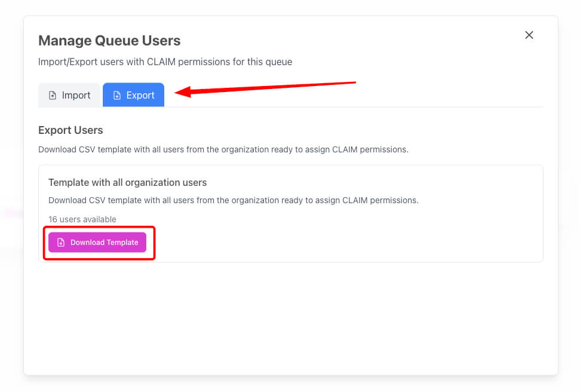The image size is (580, 392).
Task: Click blank area below the template card
Action: (x=291, y=318)
